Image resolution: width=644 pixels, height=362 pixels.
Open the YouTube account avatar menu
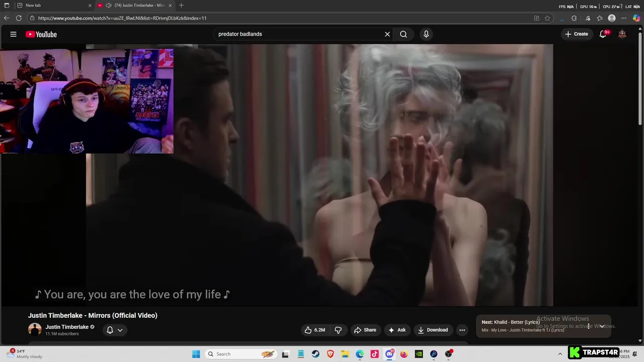(x=622, y=34)
